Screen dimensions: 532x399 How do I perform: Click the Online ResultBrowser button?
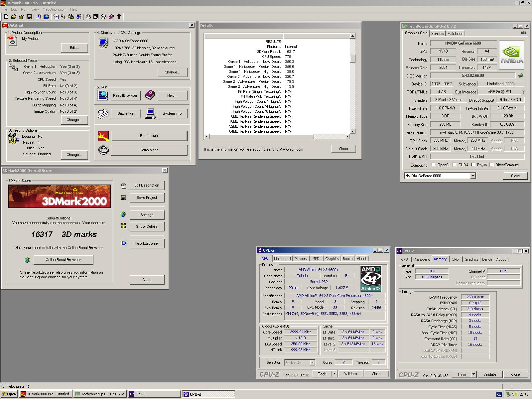[63, 260]
